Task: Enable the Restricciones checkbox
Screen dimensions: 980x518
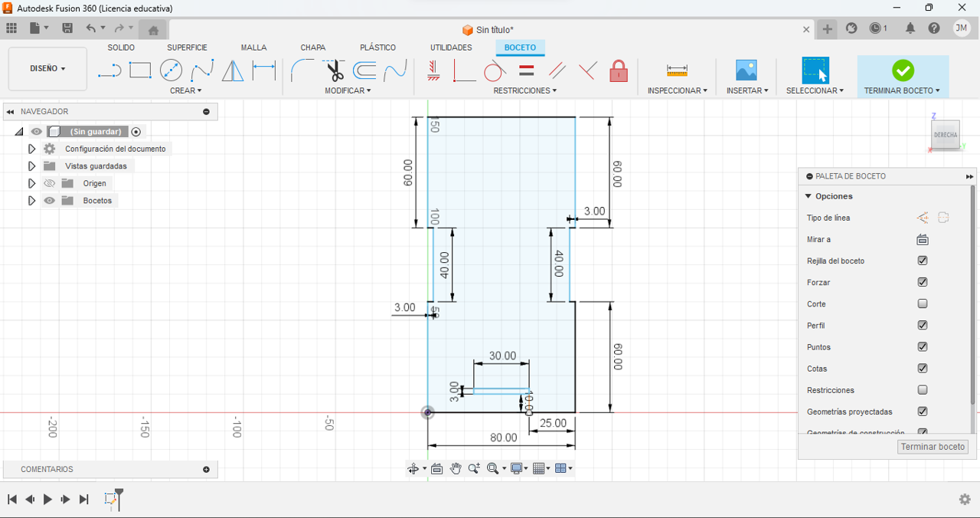Action: 923,389
